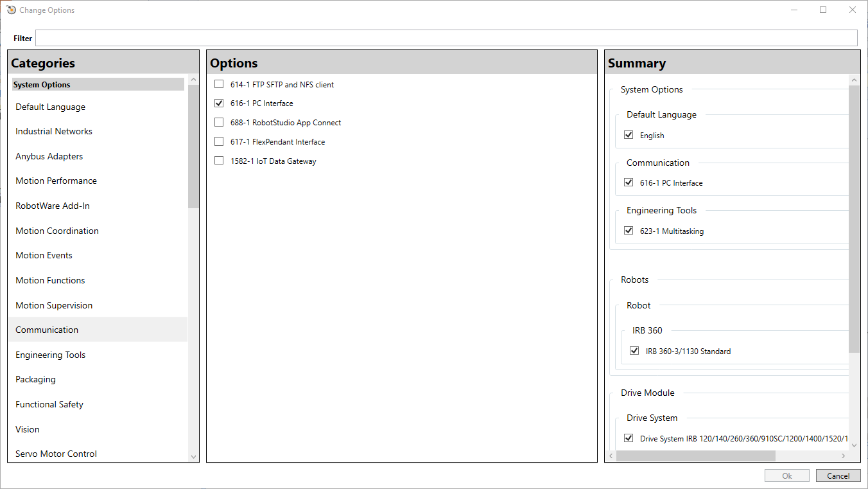Image resolution: width=868 pixels, height=489 pixels.
Task: Click the Summary scroll-left arrow
Action: [x=611, y=456]
